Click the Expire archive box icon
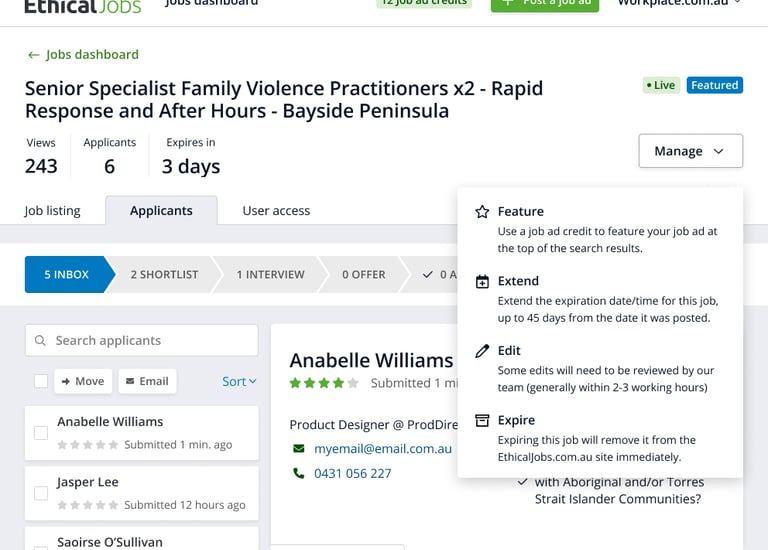The width and height of the screenshot is (768, 550). pos(482,420)
